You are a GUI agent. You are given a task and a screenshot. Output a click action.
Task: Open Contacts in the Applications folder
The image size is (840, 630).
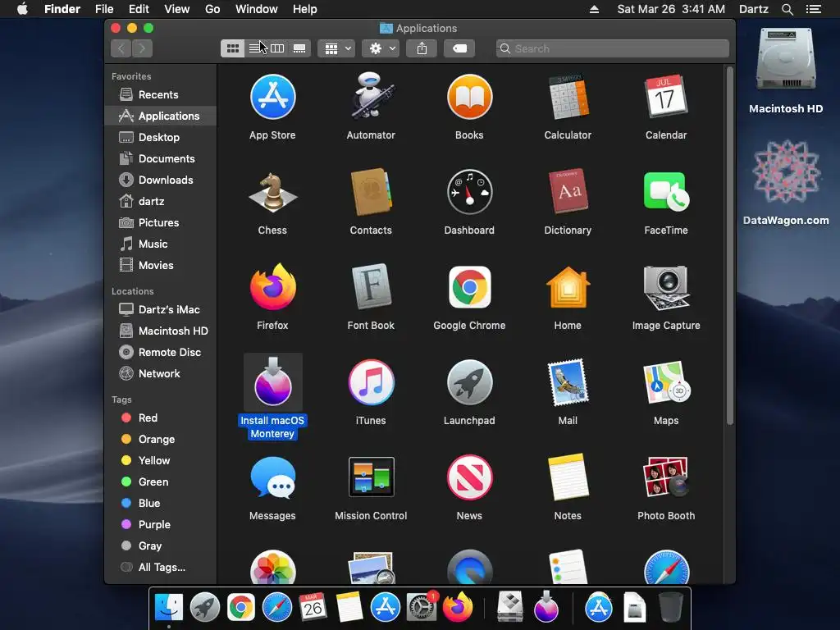tap(371, 192)
